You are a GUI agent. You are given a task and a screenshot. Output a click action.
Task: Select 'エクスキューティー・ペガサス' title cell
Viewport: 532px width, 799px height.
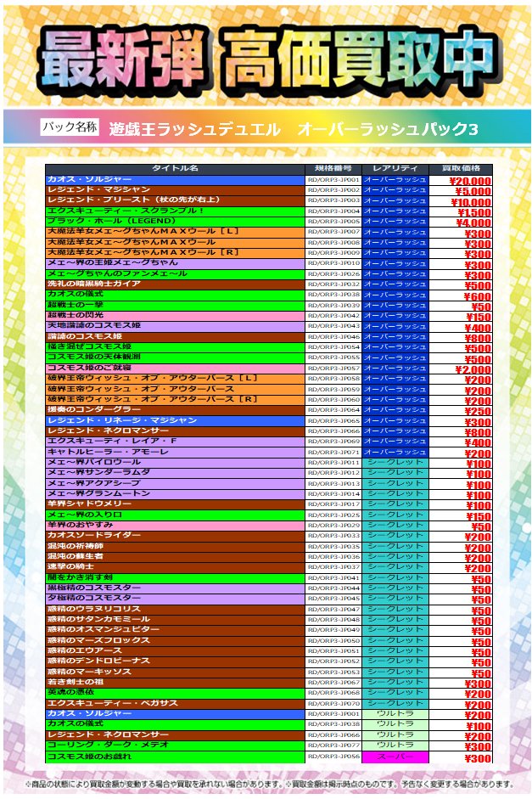click(175, 704)
